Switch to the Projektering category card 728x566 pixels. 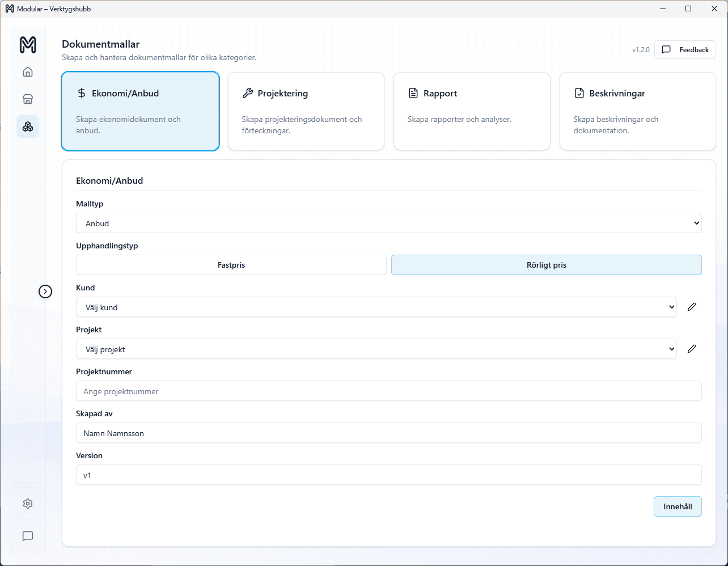pyautogui.click(x=306, y=111)
